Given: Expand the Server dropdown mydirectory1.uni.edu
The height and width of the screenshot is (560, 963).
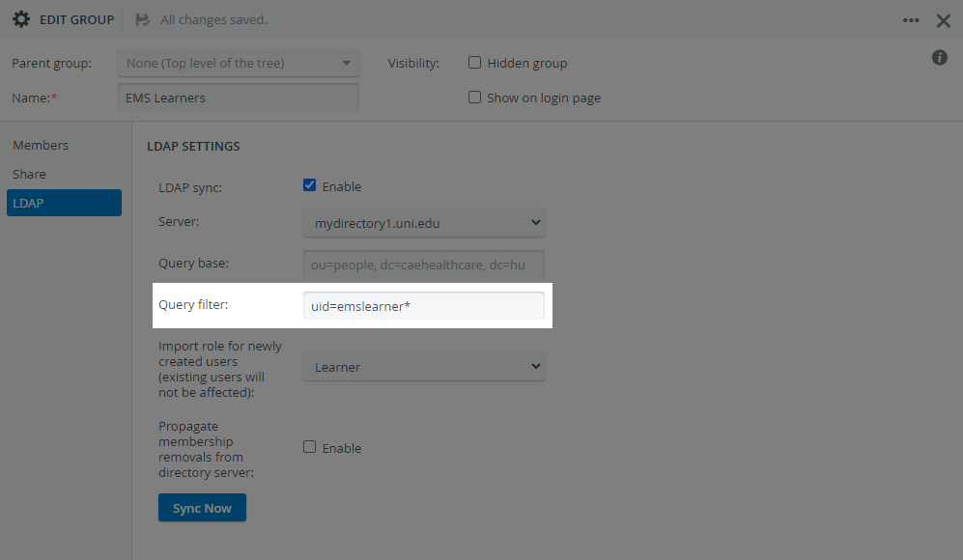Looking at the screenshot, I should pyautogui.click(x=424, y=223).
